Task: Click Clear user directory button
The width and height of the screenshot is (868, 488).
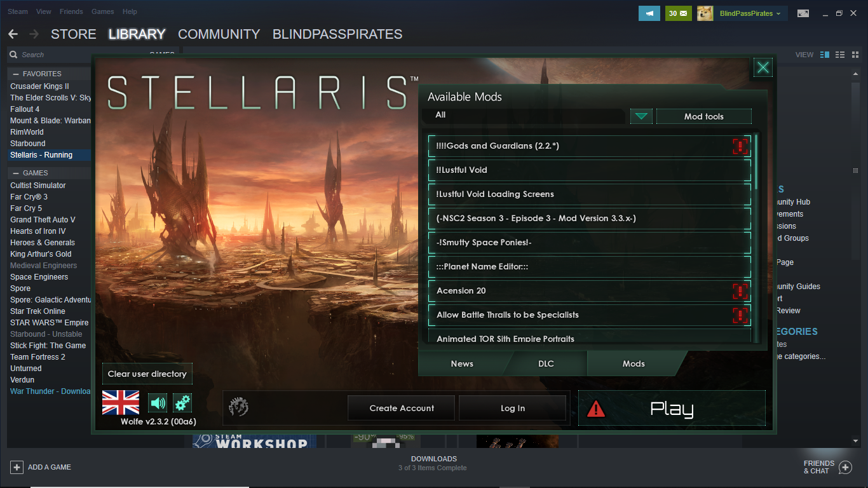Action: [147, 374]
